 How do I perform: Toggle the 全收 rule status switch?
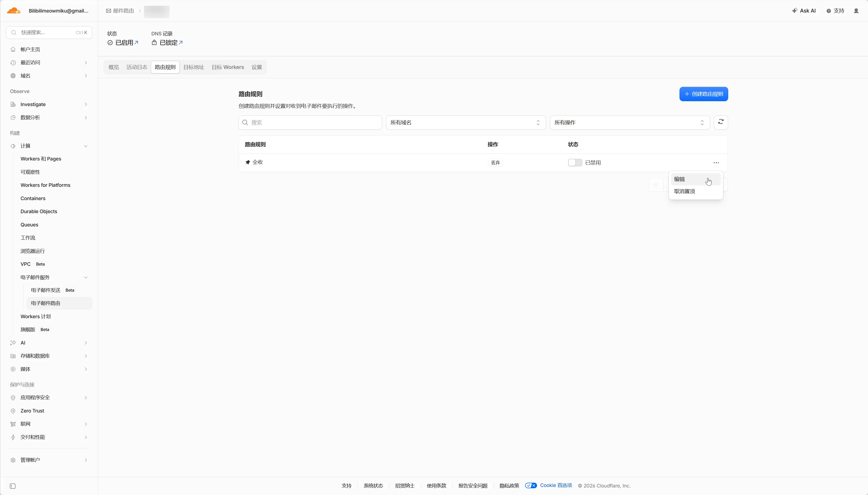click(x=575, y=163)
